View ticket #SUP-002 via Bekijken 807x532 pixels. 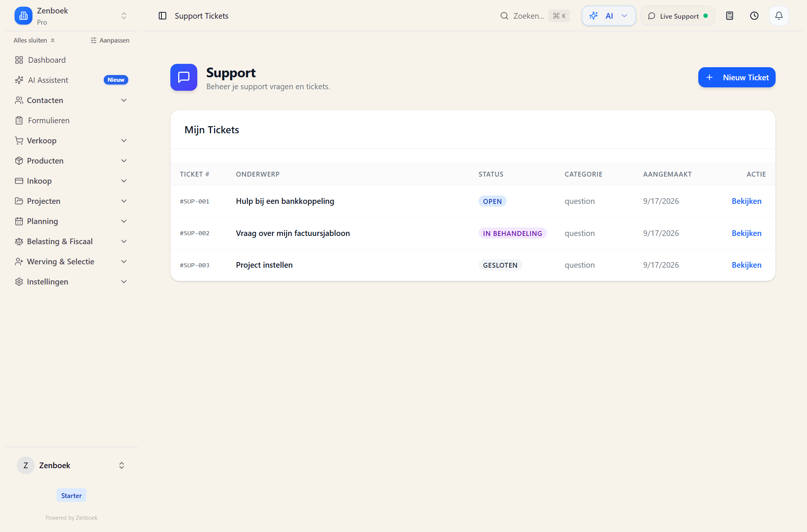tap(746, 233)
